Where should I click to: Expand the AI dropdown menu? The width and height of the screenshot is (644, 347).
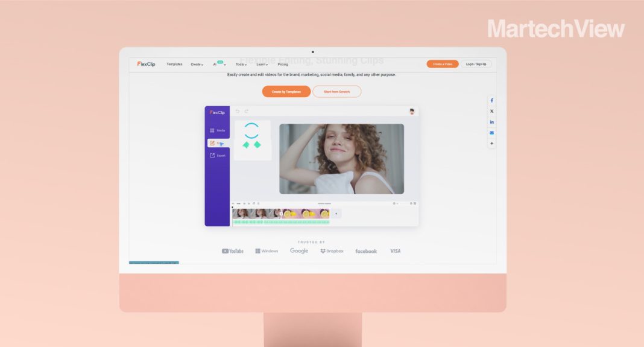219,64
